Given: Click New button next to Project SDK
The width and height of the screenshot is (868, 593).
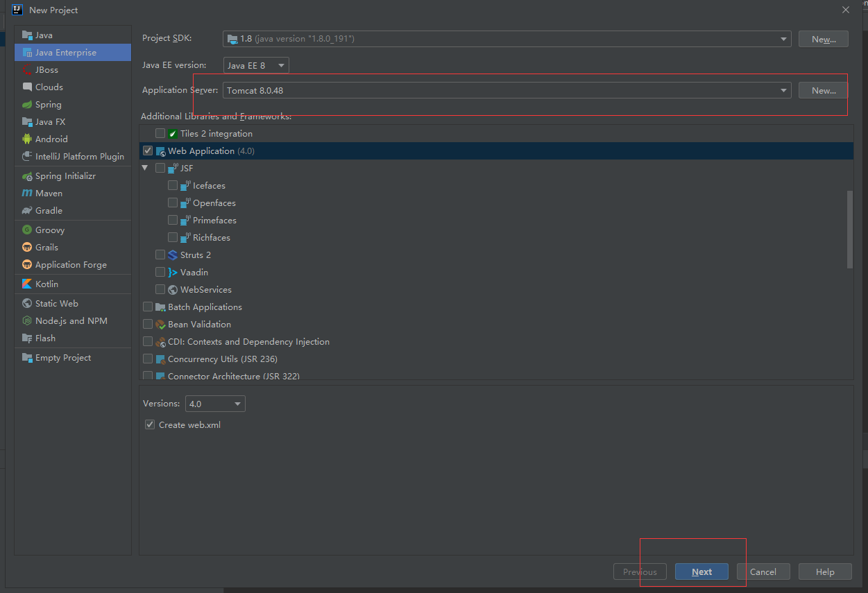Looking at the screenshot, I should [824, 39].
